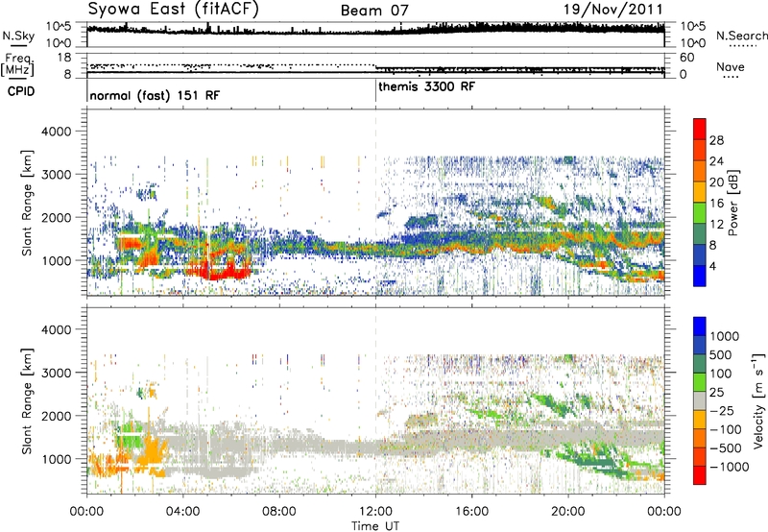768x532 pixels.
Task: Click the '-1000' tick on Velocity colorbar
Action: tap(730, 467)
